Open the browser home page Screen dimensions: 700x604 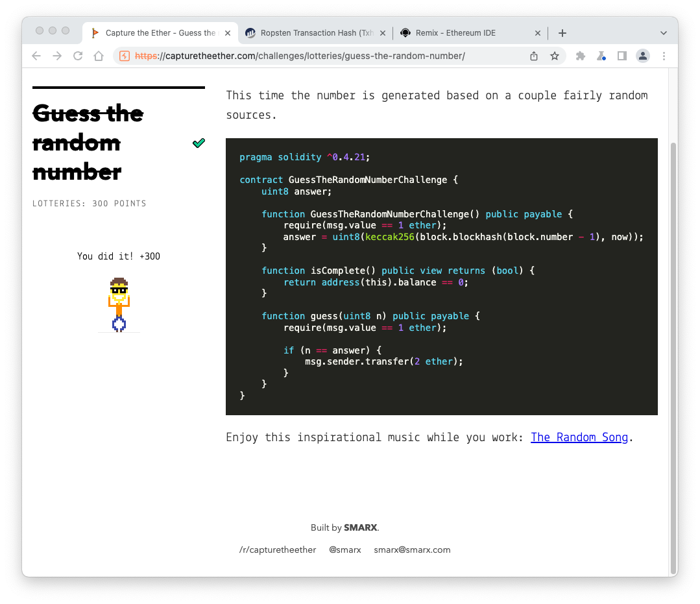tap(99, 56)
